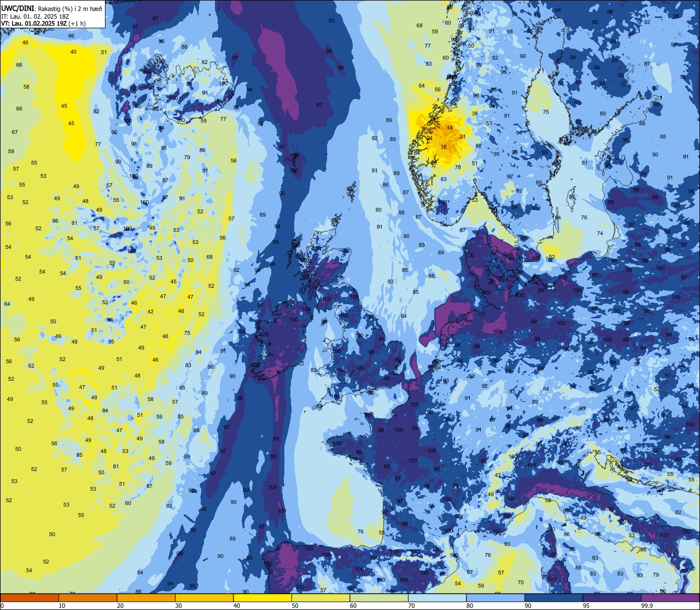Image resolution: width=700 pixels, height=610 pixels.
Task: Click the 'VT: Lau. 01.02.2025 19Z (+1 h)' line
Action: click(x=44, y=23)
